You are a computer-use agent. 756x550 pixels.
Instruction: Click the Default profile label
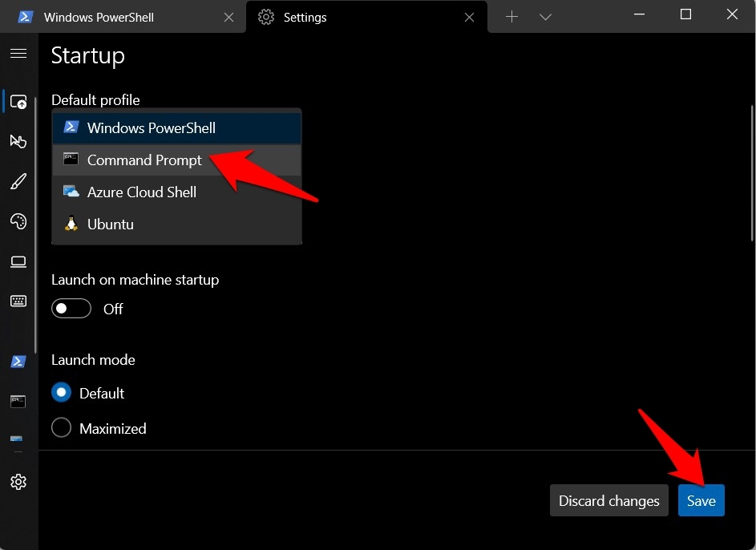[x=95, y=99]
